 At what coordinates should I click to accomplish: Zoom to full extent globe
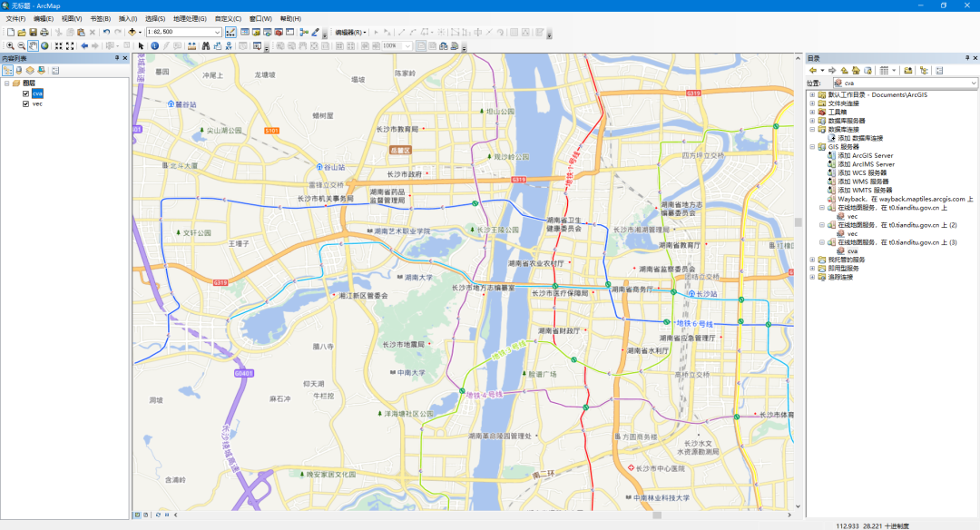tap(44, 45)
